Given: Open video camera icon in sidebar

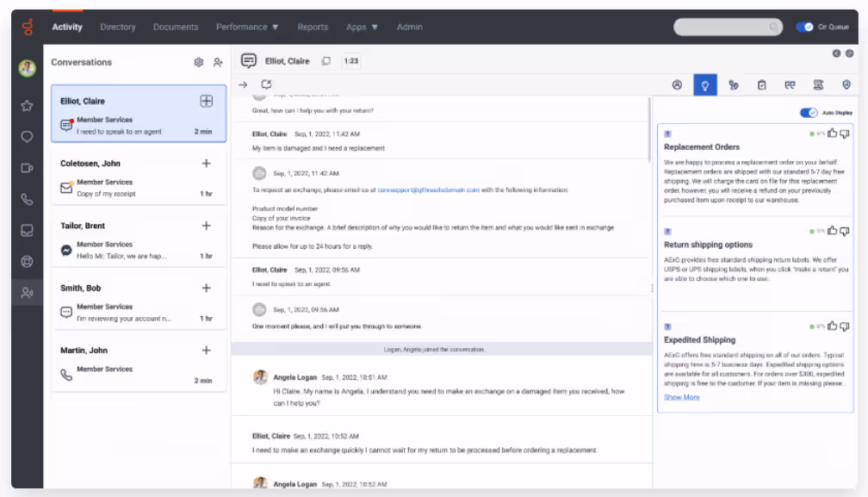Looking at the screenshot, I should [28, 168].
